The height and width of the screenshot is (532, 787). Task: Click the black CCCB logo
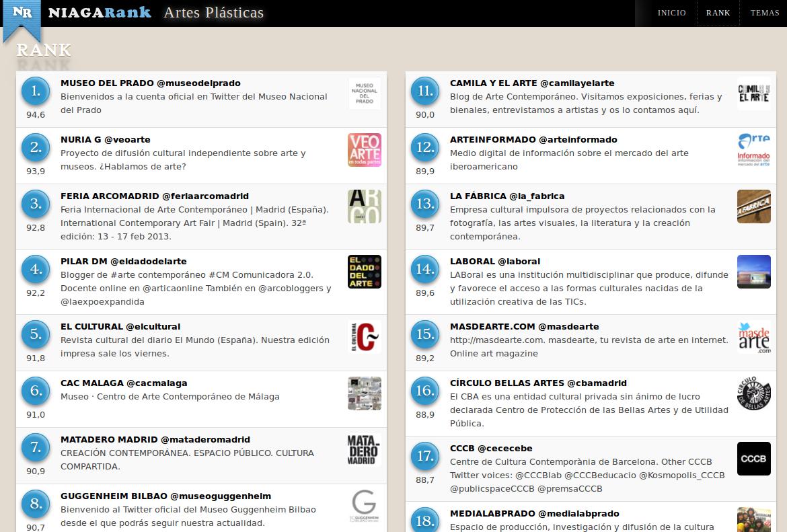coord(753,459)
